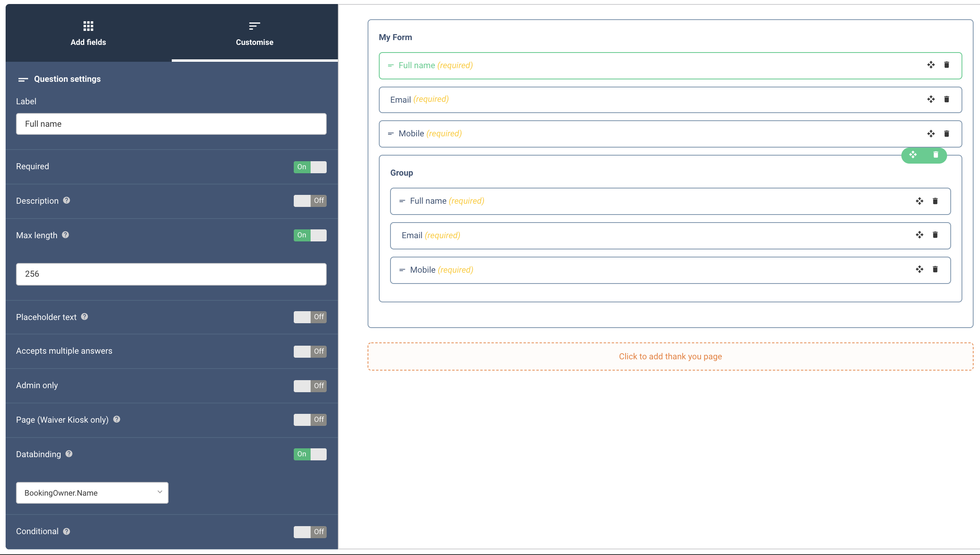Click move icon on top Email field
980x555 pixels.
click(x=931, y=99)
